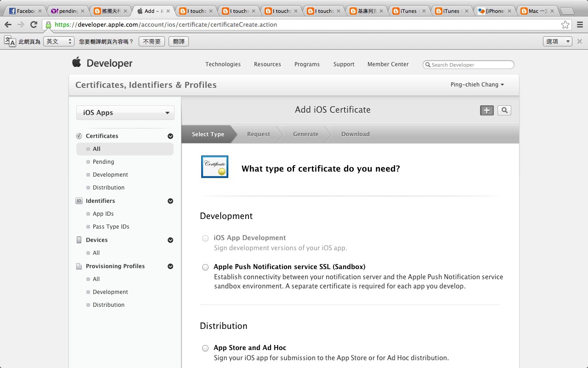Add a new certificate with plus button
The height and width of the screenshot is (368, 588).
click(x=487, y=110)
